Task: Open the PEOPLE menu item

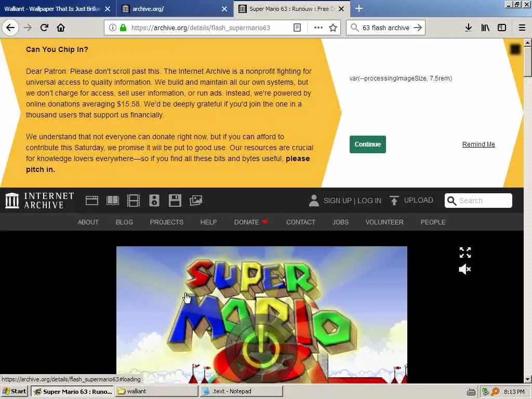Action: pyautogui.click(x=433, y=222)
